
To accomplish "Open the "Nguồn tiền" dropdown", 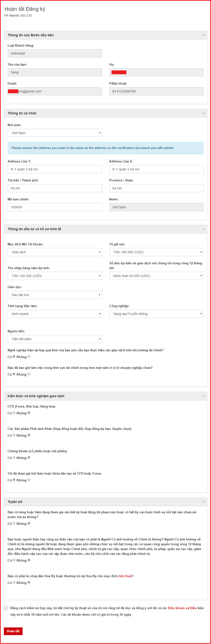I will point(55,339).
